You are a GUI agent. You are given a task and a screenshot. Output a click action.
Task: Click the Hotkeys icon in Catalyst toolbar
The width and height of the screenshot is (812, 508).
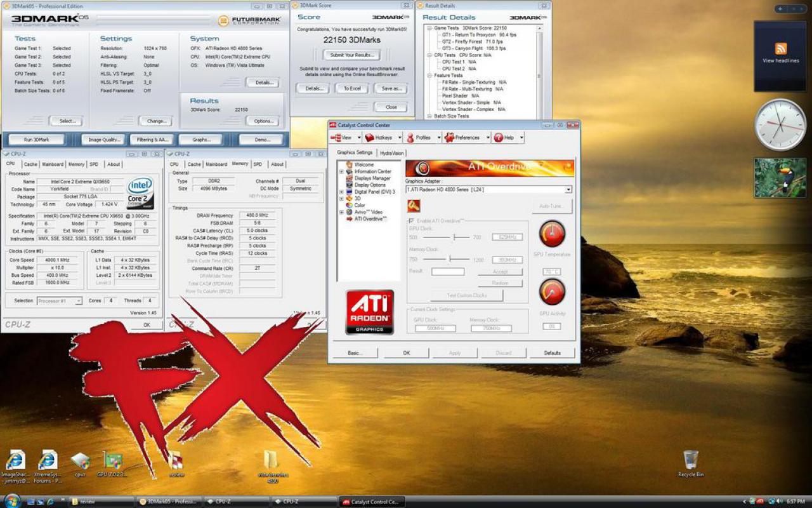(x=369, y=138)
